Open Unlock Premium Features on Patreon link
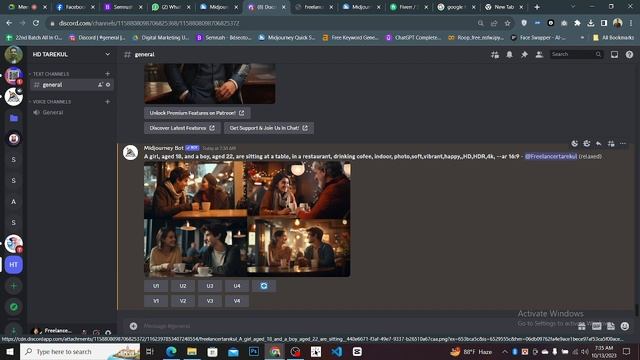Viewport: 640px width, 360px height. (197, 113)
